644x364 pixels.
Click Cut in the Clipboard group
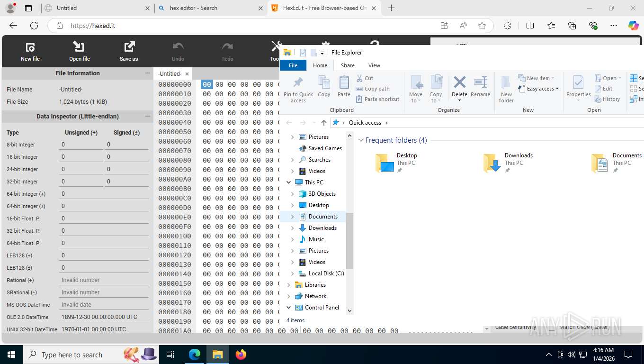(365, 78)
